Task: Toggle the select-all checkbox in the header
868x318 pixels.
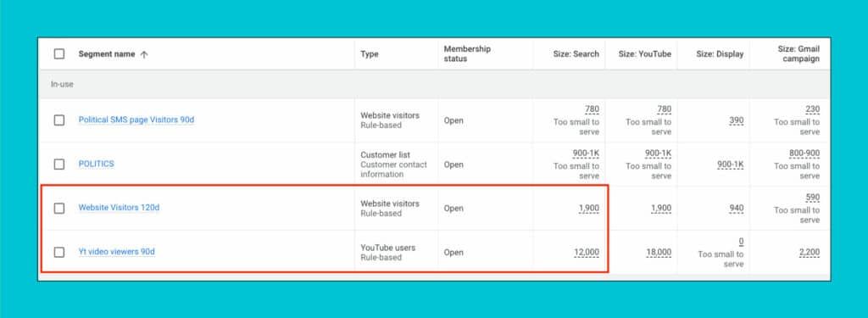Action: point(59,53)
